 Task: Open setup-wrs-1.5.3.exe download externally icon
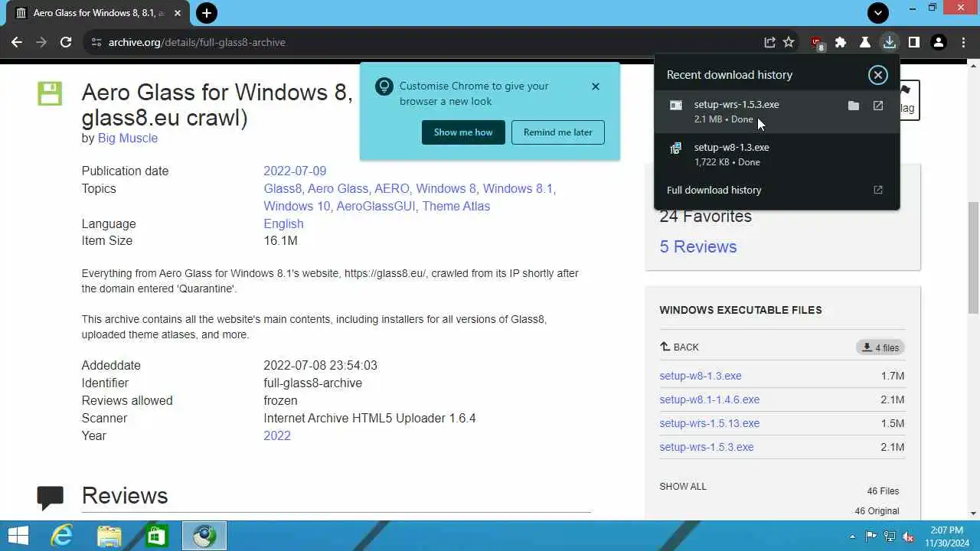tap(878, 106)
